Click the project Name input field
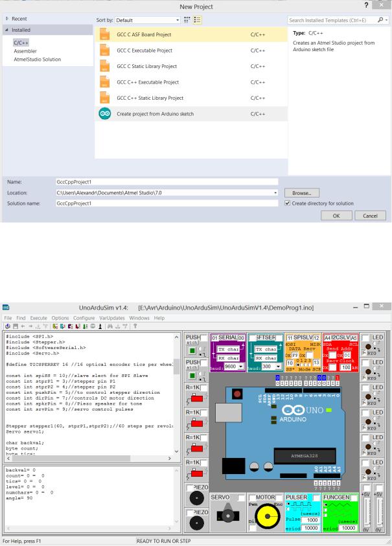 (167, 182)
